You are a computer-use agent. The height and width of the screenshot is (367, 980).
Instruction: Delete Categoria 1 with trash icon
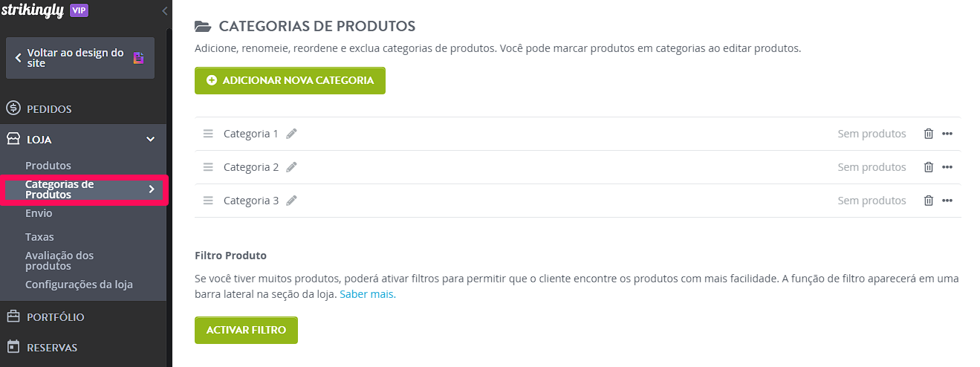click(x=928, y=134)
